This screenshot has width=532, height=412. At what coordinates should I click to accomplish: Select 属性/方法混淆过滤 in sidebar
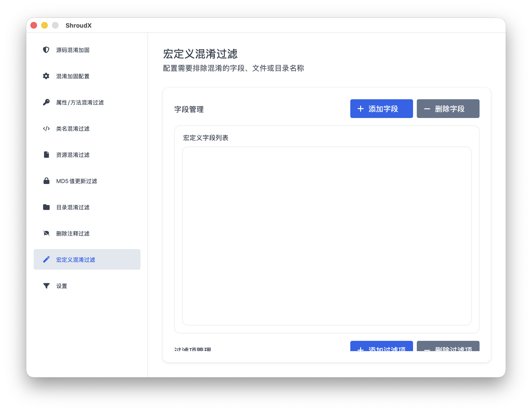point(87,102)
